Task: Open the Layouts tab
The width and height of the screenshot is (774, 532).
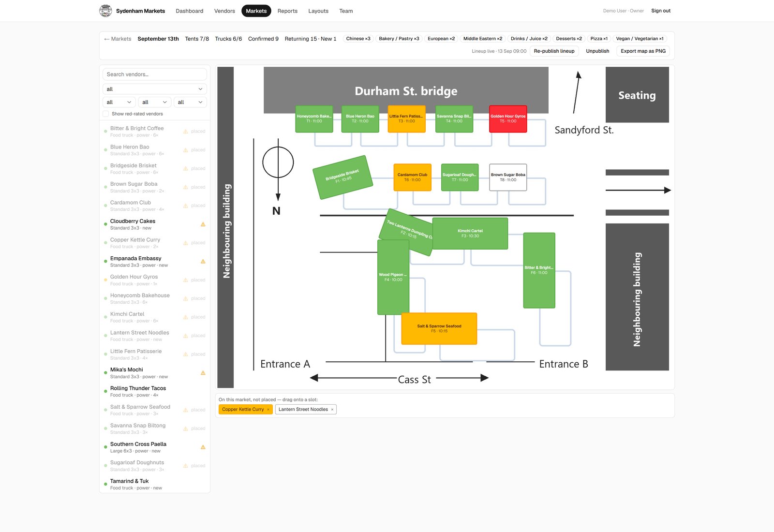Action: tap(318, 11)
